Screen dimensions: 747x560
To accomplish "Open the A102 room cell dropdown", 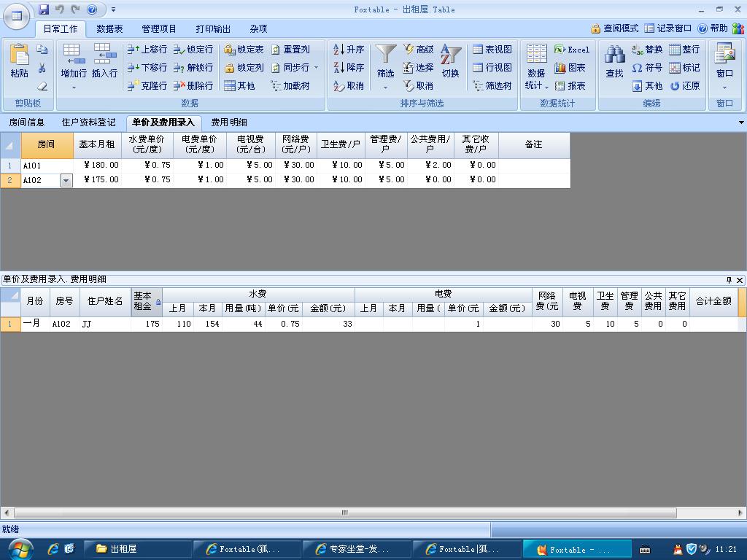I will 66,181.
